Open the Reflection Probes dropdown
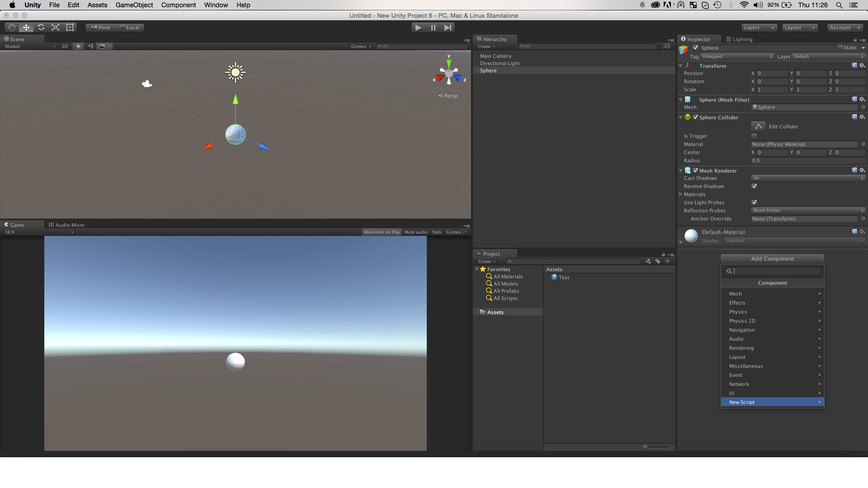868x488 pixels. coord(807,211)
